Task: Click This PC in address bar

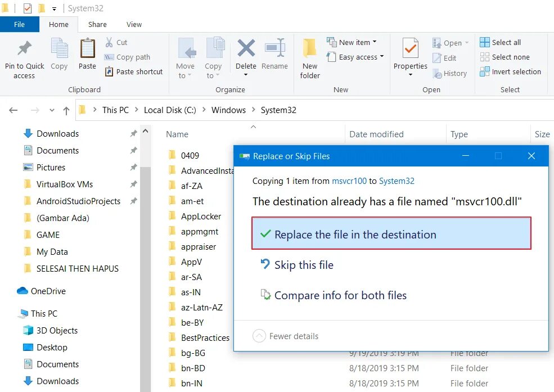Action: (115, 110)
